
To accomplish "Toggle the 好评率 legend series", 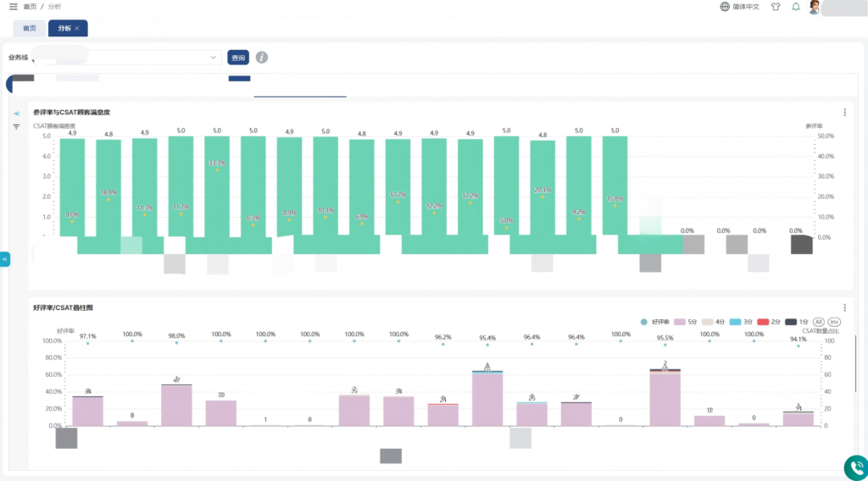I will (x=655, y=322).
